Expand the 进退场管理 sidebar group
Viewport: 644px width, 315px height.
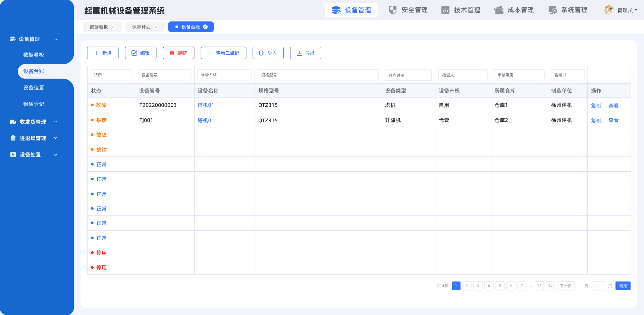click(x=56, y=138)
